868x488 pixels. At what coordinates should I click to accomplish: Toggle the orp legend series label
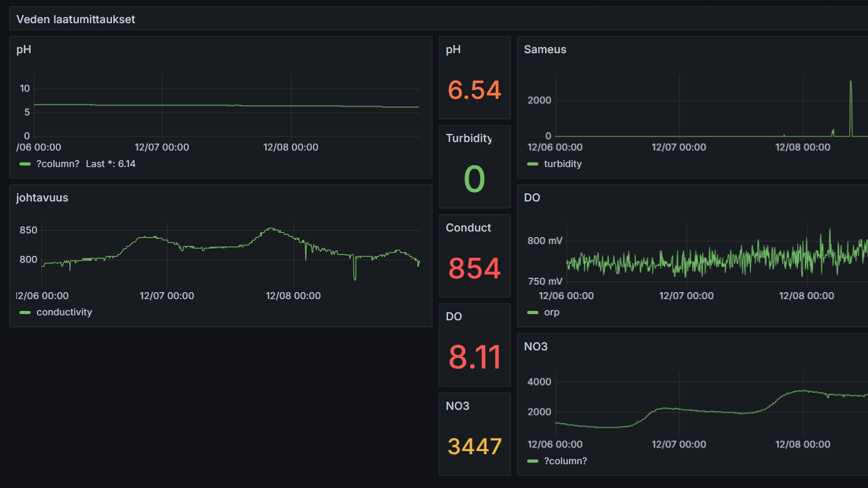[551, 312]
